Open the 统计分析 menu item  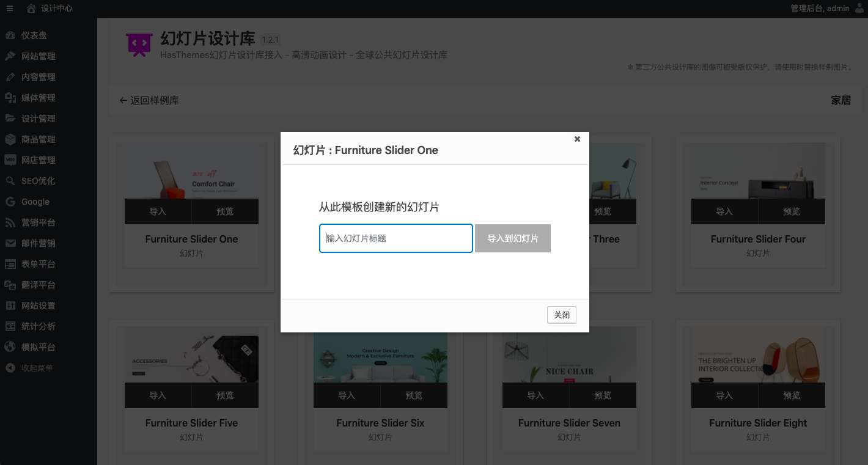[x=38, y=326]
